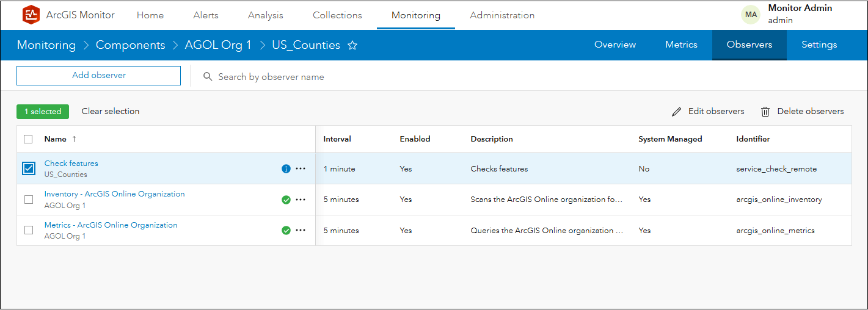Viewport: 868px width, 310px height.
Task: Check the Metrics observer row checkbox
Action: pos(29,231)
